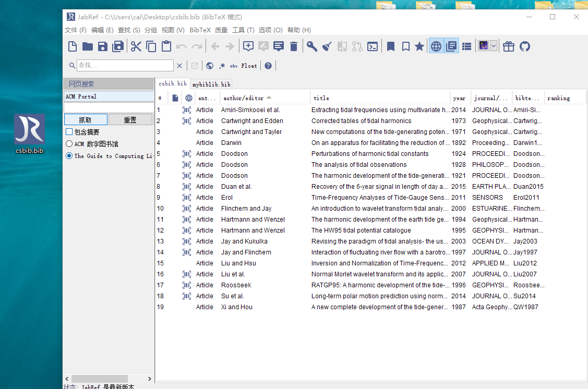Open terminal console icon

point(373,46)
